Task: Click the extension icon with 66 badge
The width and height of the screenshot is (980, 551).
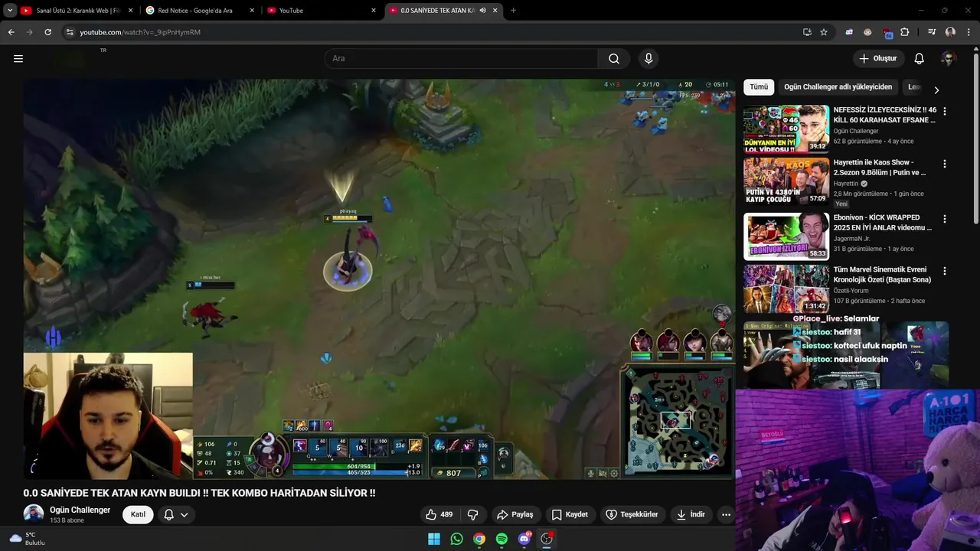Action: [887, 33]
